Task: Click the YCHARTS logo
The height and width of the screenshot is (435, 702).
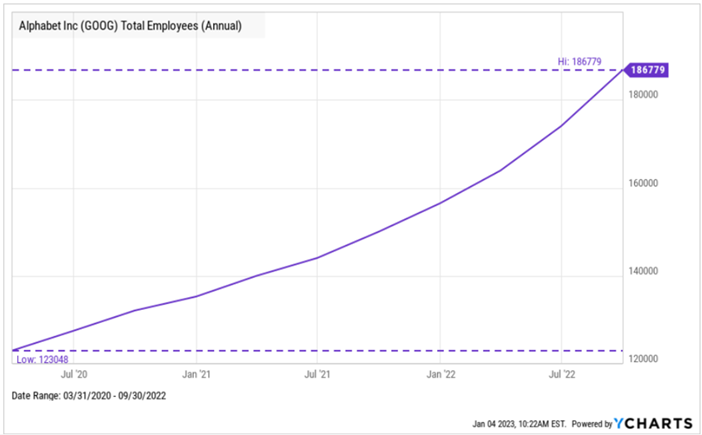Action: [653, 423]
